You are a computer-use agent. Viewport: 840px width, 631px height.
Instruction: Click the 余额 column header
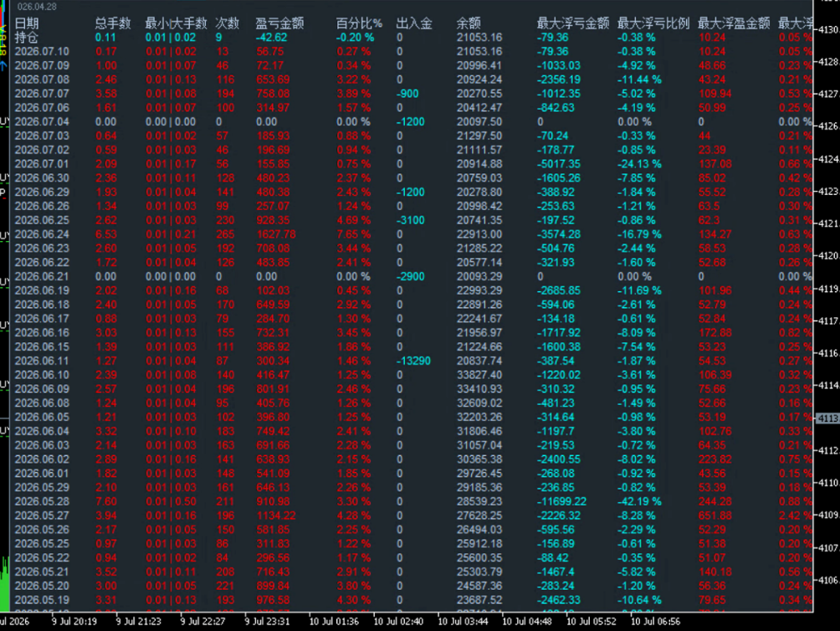click(x=469, y=23)
